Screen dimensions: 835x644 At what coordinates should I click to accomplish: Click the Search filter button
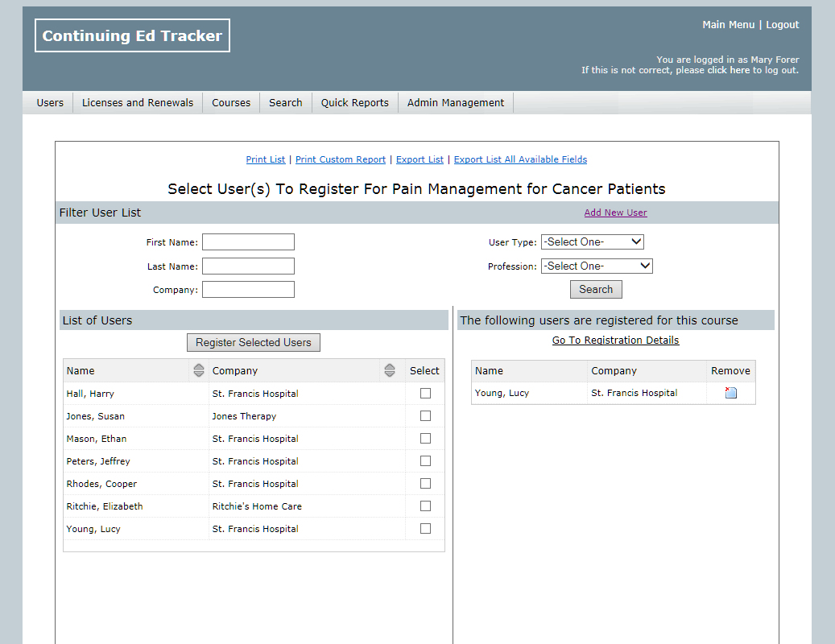[x=596, y=289]
